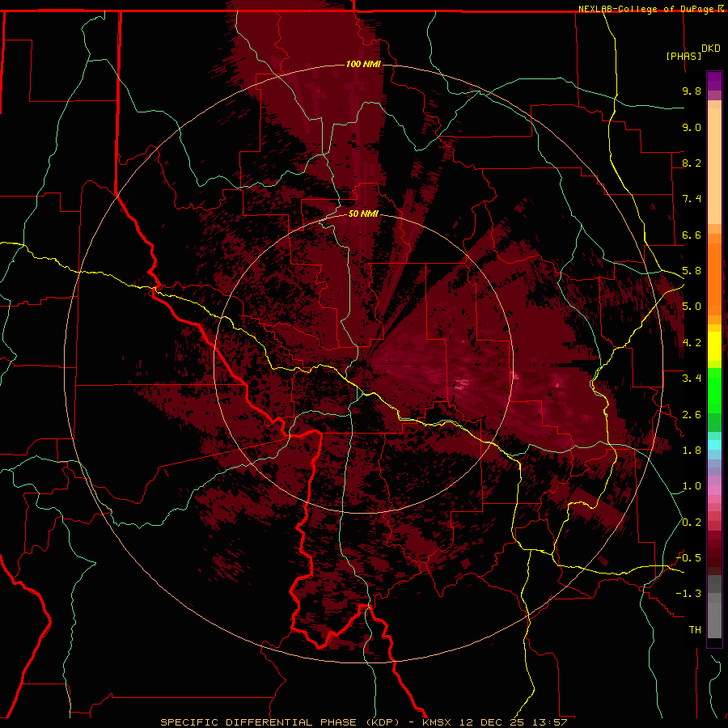This screenshot has width=728, height=728.
Task: Click the bright green segment of the color bar
Action: 714,391
